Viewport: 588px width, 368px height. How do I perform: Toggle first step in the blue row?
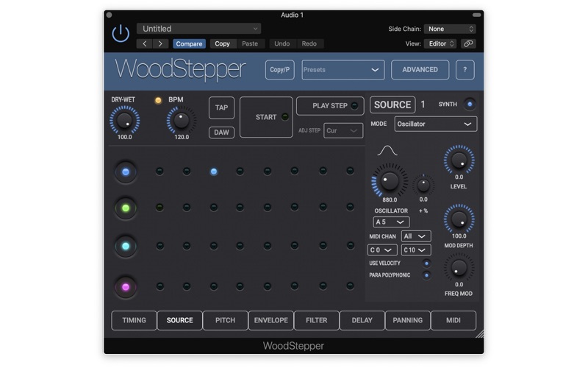[x=159, y=171]
